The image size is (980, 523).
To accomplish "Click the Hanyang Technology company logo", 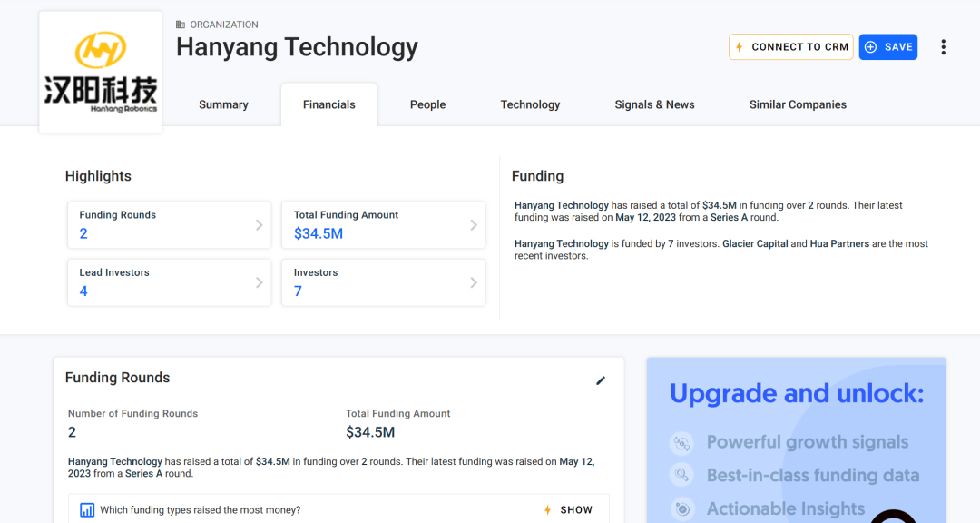I will pyautogui.click(x=101, y=73).
